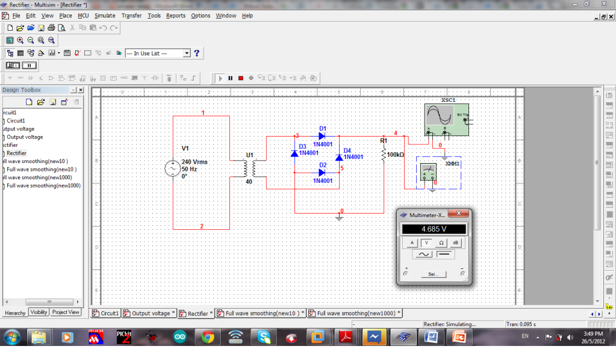Click the Undo icon
Screen dimensions: 616x364
102,28
